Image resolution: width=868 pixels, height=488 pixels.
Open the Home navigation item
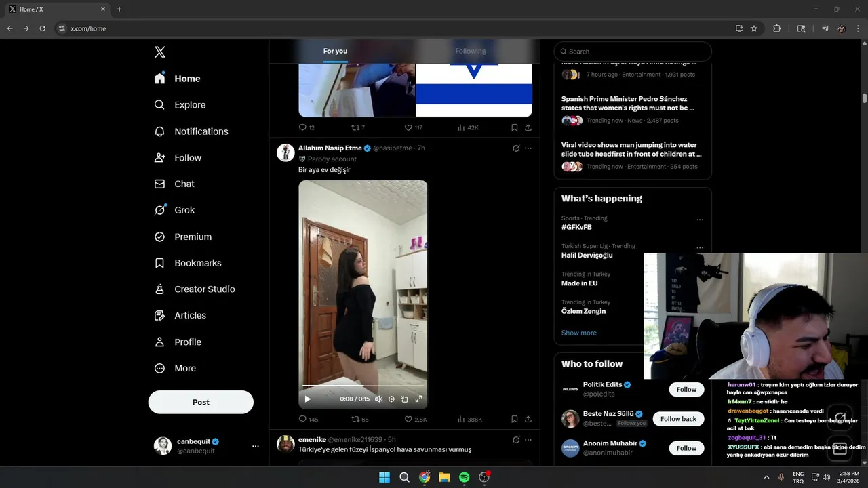(x=177, y=79)
